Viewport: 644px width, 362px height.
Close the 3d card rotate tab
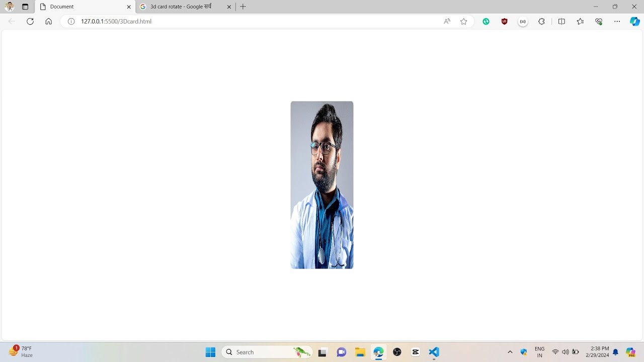tap(229, 7)
